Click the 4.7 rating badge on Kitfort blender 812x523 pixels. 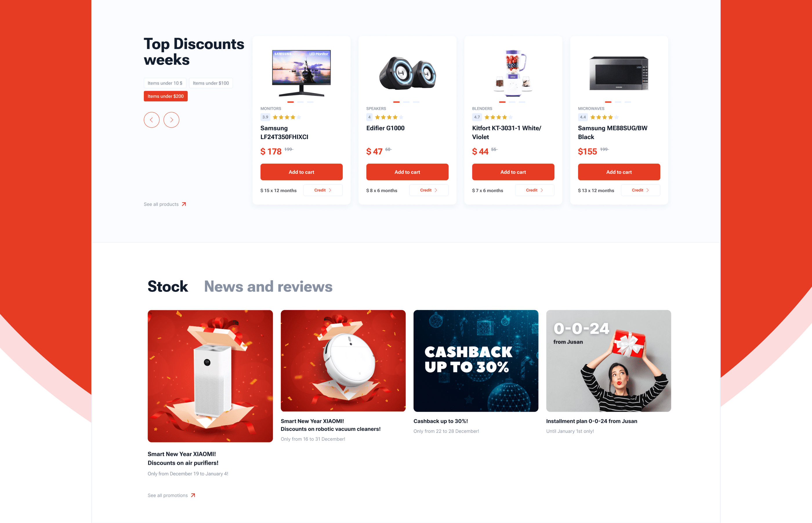pos(477,117)
